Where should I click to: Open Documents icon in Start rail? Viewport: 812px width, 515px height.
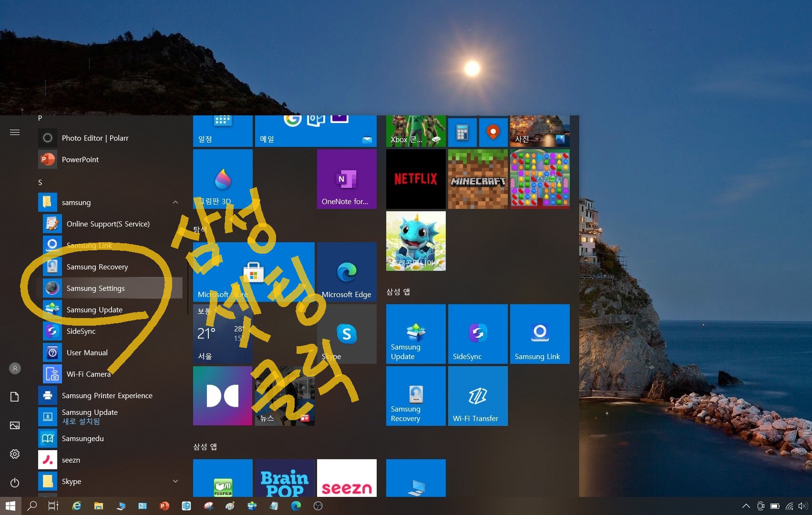[15, 397]
